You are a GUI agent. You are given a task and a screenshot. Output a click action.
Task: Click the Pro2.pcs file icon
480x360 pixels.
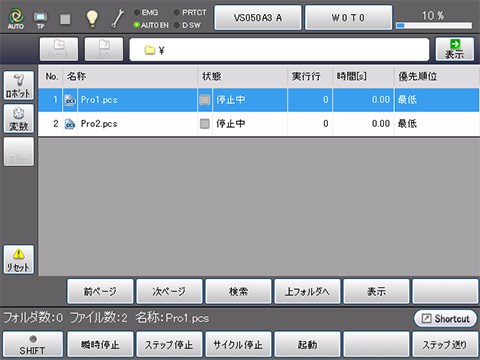[x=70, y=124]
